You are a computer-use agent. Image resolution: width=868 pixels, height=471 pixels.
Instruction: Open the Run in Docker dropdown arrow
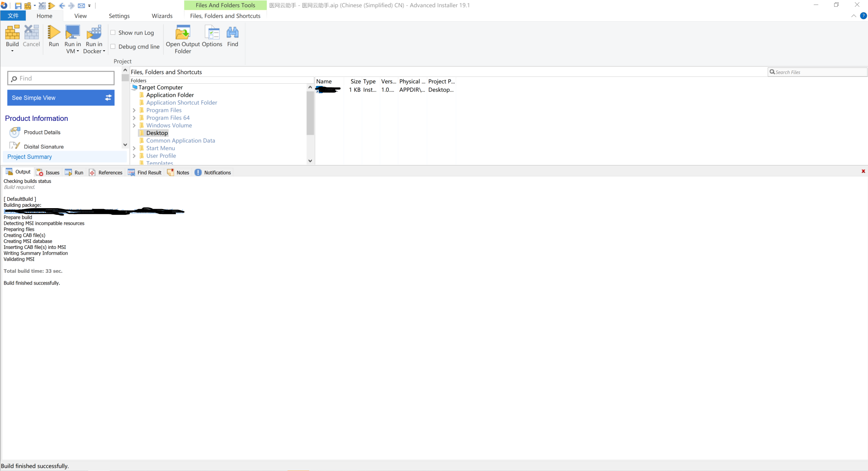[x=104, y=51]
